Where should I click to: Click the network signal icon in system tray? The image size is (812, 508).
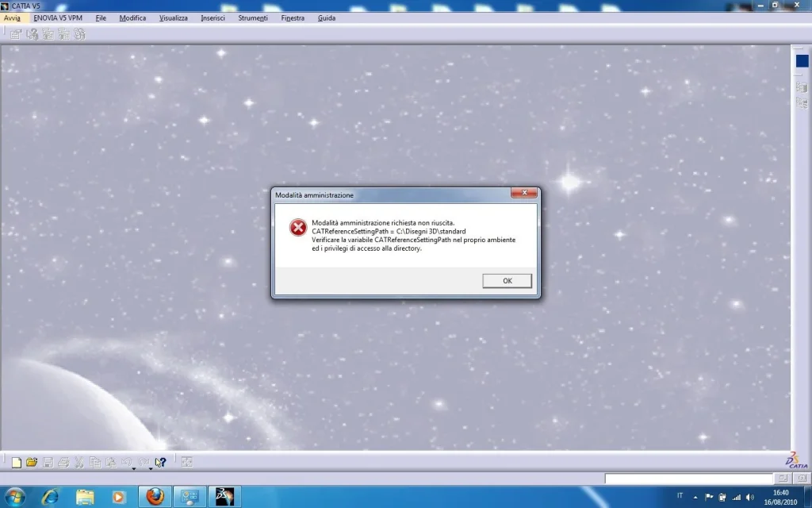[736, 497]
